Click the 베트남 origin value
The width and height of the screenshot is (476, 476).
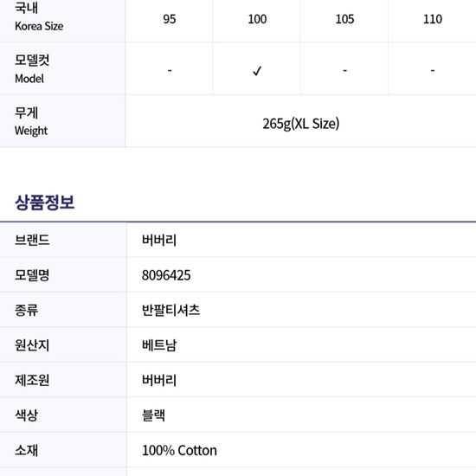coord(159,345)
